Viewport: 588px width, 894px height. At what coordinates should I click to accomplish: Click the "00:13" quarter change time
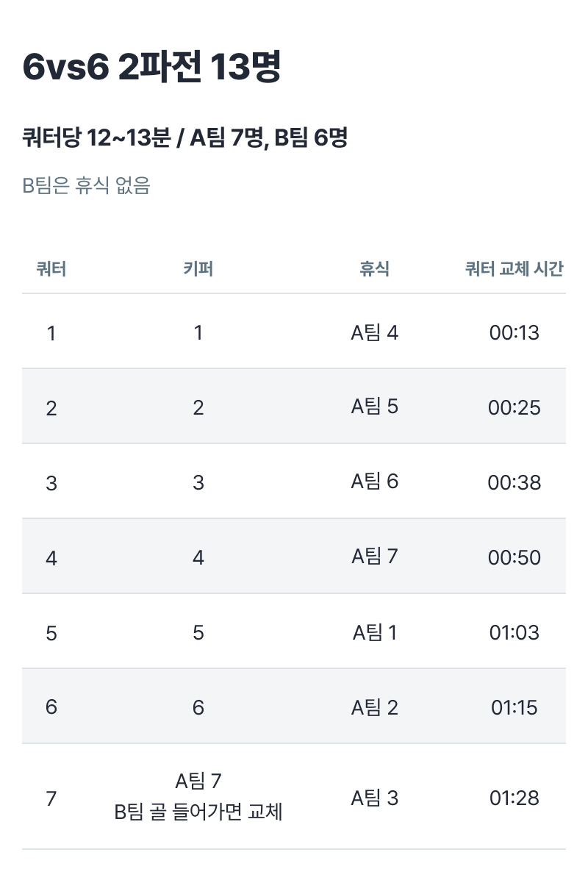coord(514,333)
